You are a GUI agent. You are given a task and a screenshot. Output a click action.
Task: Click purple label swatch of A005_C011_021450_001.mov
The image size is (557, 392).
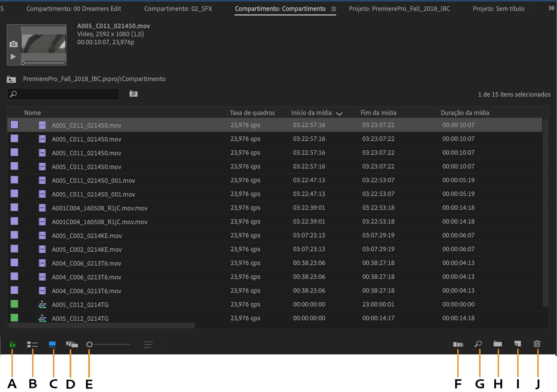15,180
